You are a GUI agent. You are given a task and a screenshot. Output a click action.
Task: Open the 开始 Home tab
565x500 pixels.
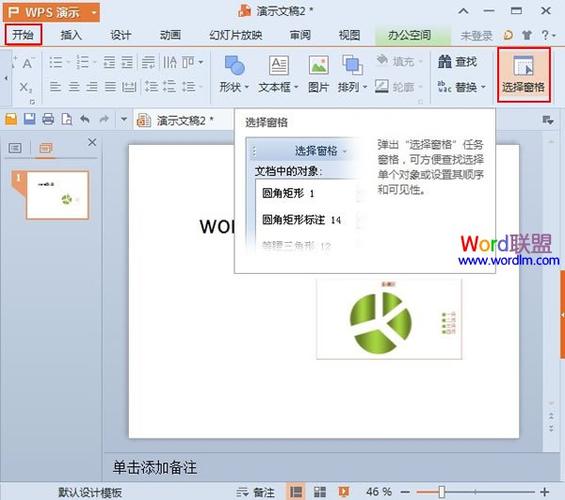(x=23, y=35)
